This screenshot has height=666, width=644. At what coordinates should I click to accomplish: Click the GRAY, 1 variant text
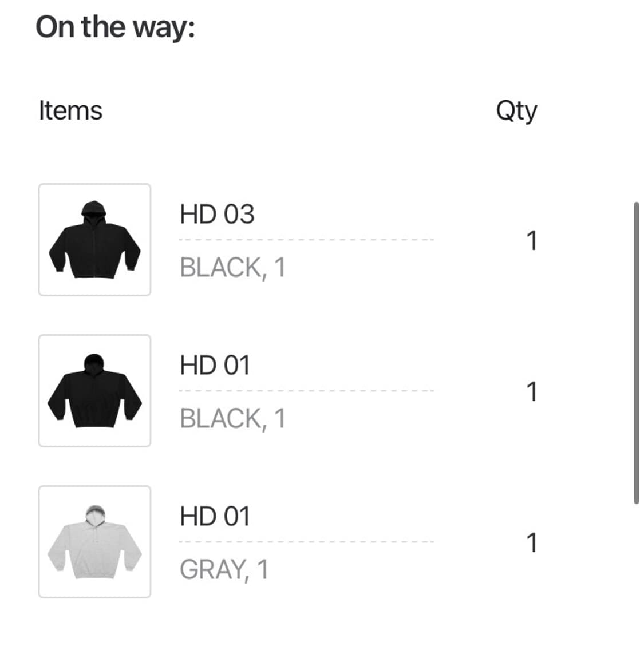point(224,570)
